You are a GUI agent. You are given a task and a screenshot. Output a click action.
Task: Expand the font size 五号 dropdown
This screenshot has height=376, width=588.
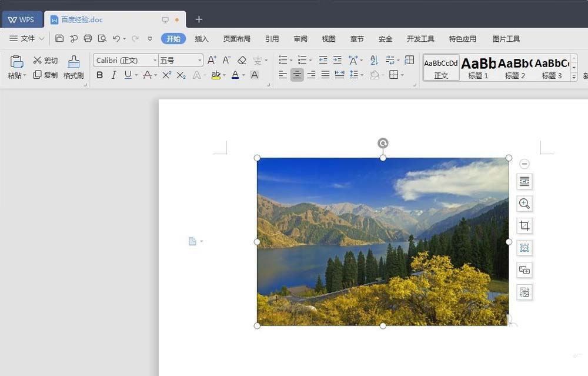(200, 61)
